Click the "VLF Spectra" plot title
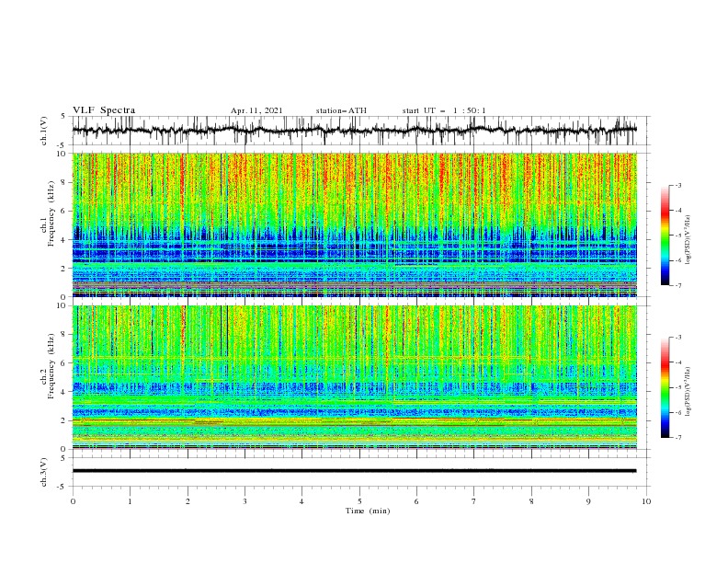The image size is (728, 563). click(104, 110)
